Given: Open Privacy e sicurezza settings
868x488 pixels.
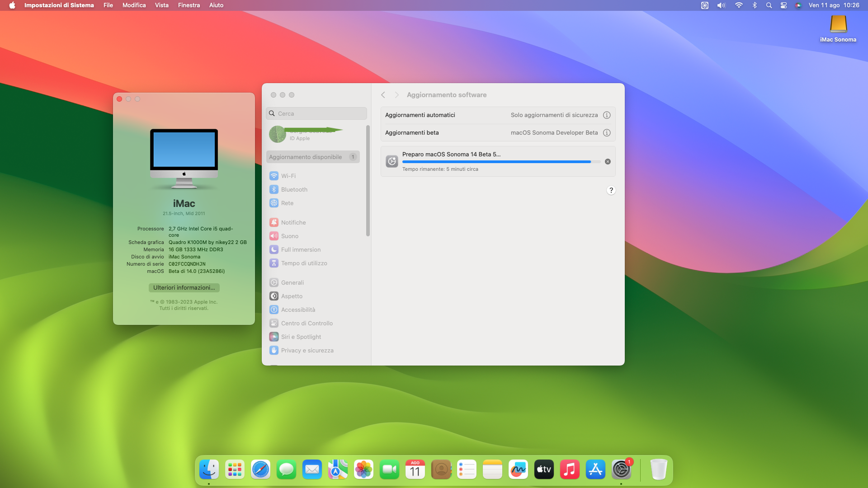Looking at the screenshot, I should [307, 350].
